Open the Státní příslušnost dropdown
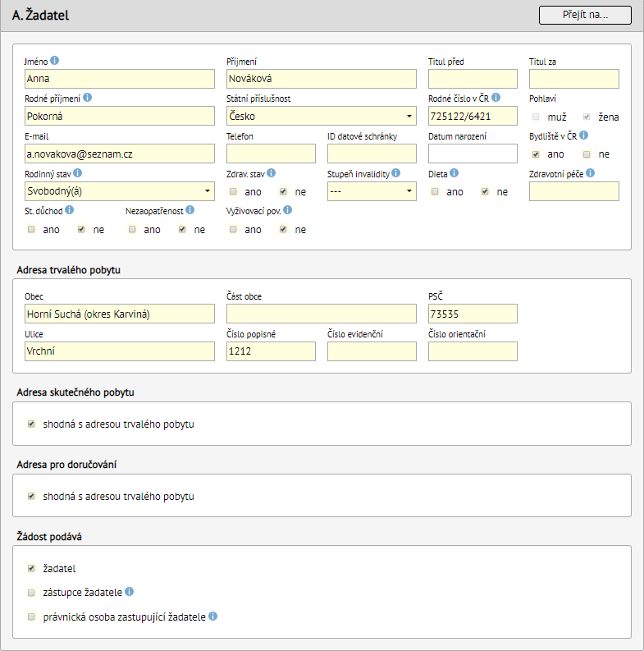This screenshot has height=651, width=644. 321,116
